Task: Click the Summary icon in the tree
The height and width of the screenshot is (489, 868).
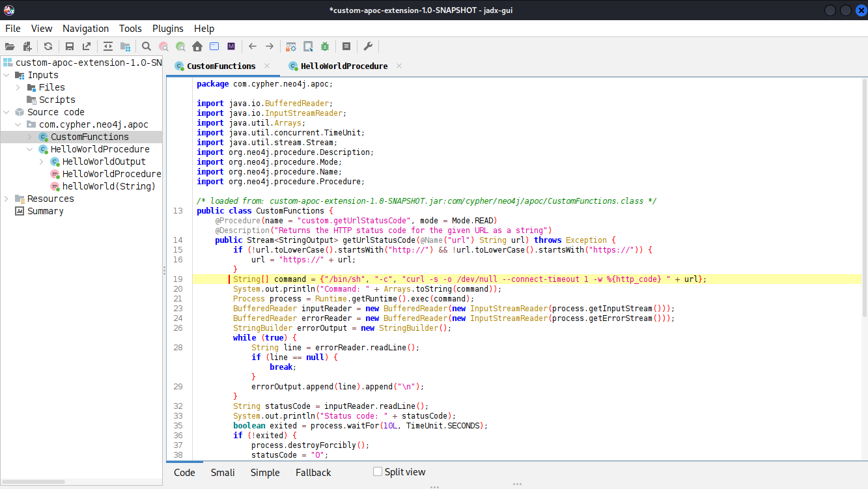Action: pos(20,211)
